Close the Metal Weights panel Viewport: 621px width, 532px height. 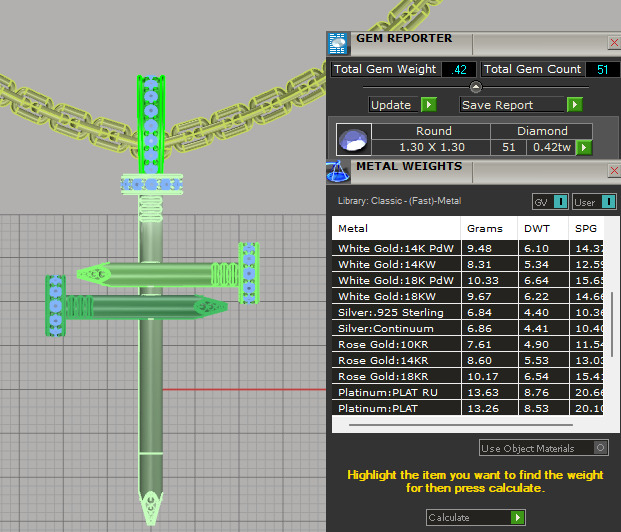[614, 171]
